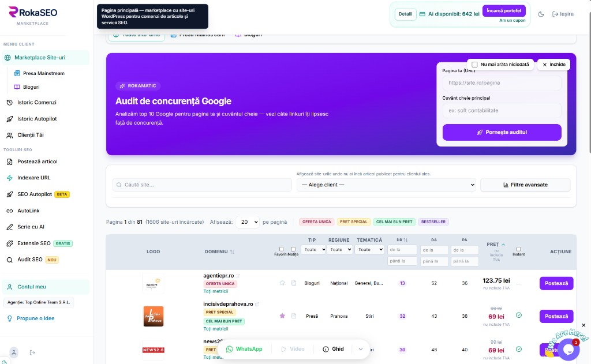Click the DR 'de la' minimum input
The height and width of the screenshot is (364, 591).
(x=402, y=250)
